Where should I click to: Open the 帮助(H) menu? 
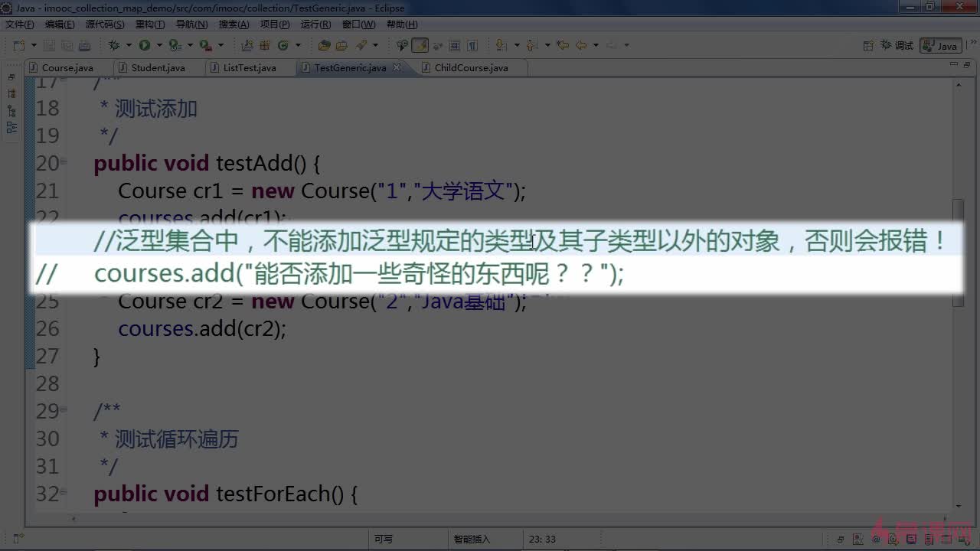(402, 24)
